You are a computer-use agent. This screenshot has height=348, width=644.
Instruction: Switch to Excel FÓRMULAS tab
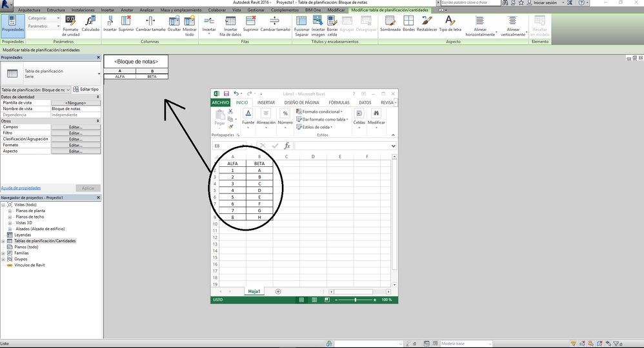tap(339, 102)
